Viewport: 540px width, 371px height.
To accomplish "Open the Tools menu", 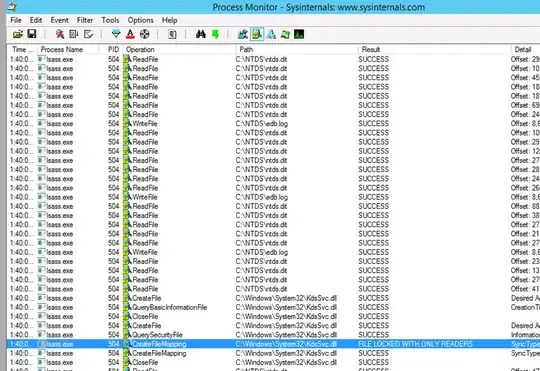I will coord(110,20).
